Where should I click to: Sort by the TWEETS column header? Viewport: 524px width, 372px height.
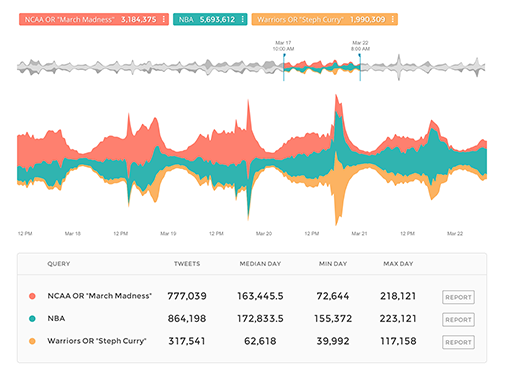coord(187,264)
